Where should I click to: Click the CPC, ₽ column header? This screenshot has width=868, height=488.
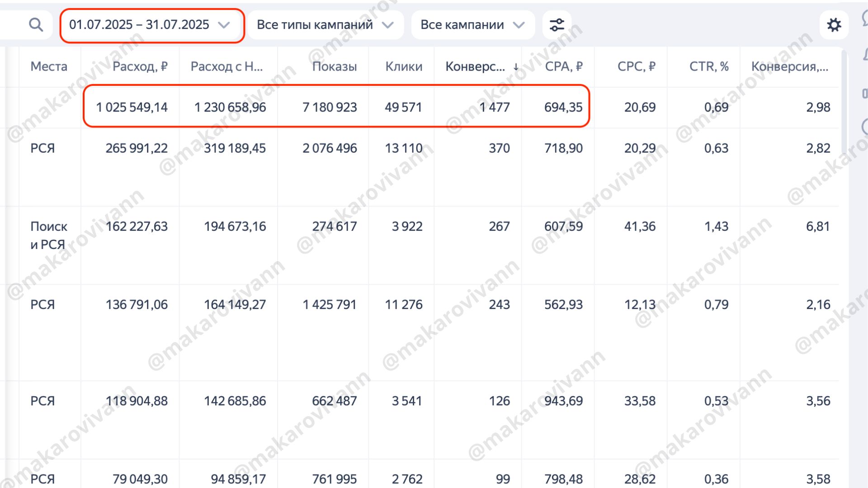[x=636, y=66]
